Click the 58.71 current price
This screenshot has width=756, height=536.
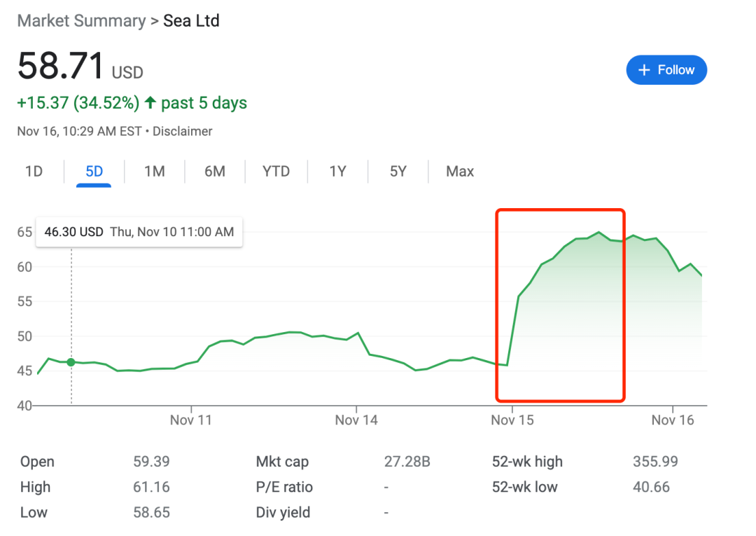(60, 66)
